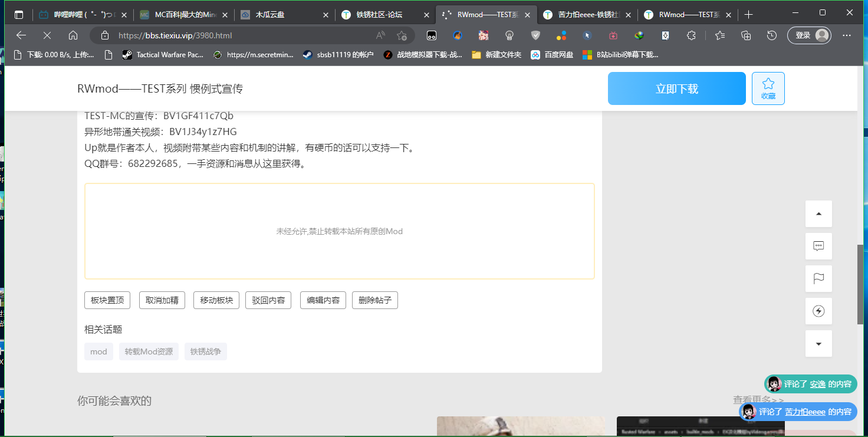Toggle 取消加精 on this post
The height and width of the screenshot is (437, 868).
(162, 300)
